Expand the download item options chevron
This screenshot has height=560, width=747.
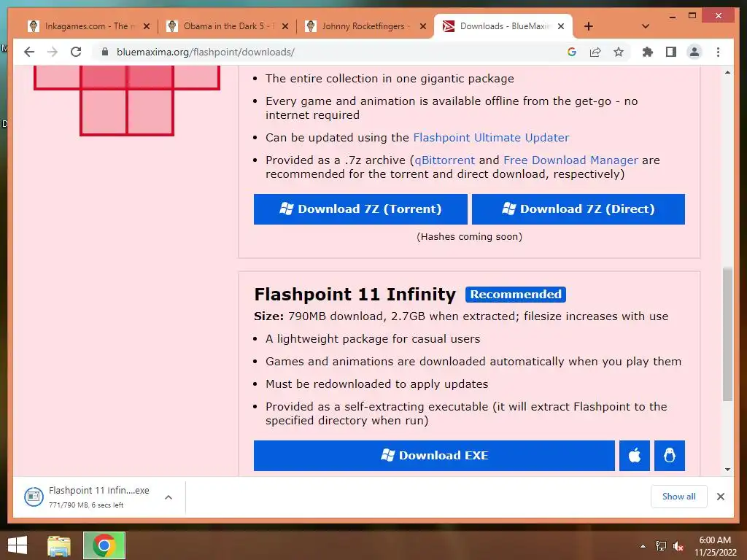(169, 497)
